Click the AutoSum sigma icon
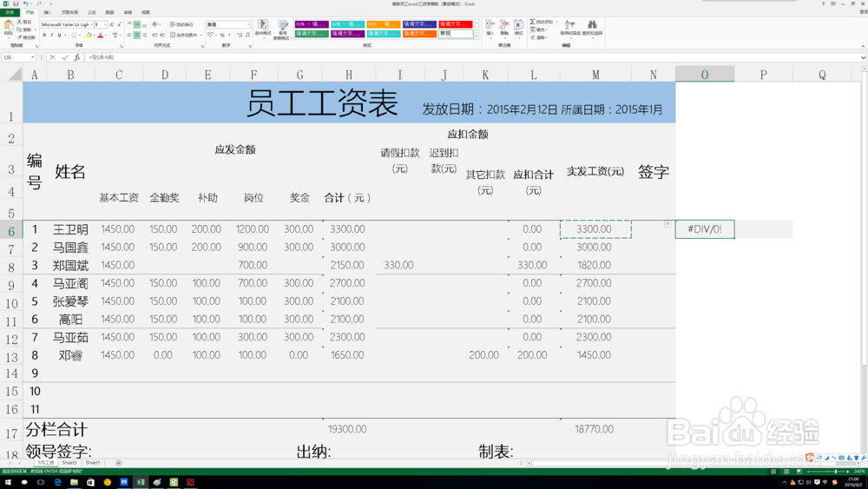Screen dimensions: 868x489 coord(533,22)
